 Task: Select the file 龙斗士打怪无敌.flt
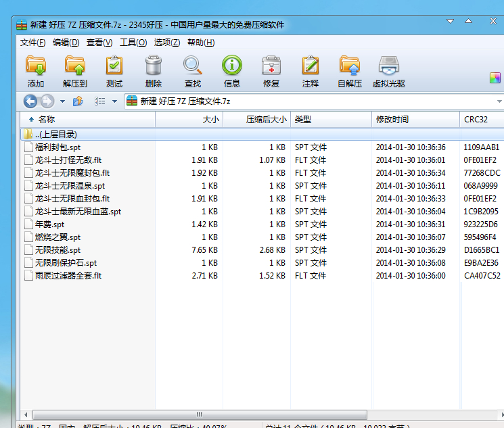pyautogui.click(x=68, y=160)
